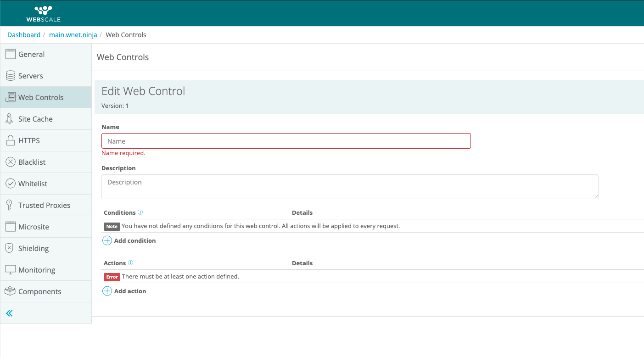Image resolution: width=644 pixels, height=357 pixels.
Task: Show the Conditions info tooltip icon
Action: pyautogui.click(x=140, y=212)
